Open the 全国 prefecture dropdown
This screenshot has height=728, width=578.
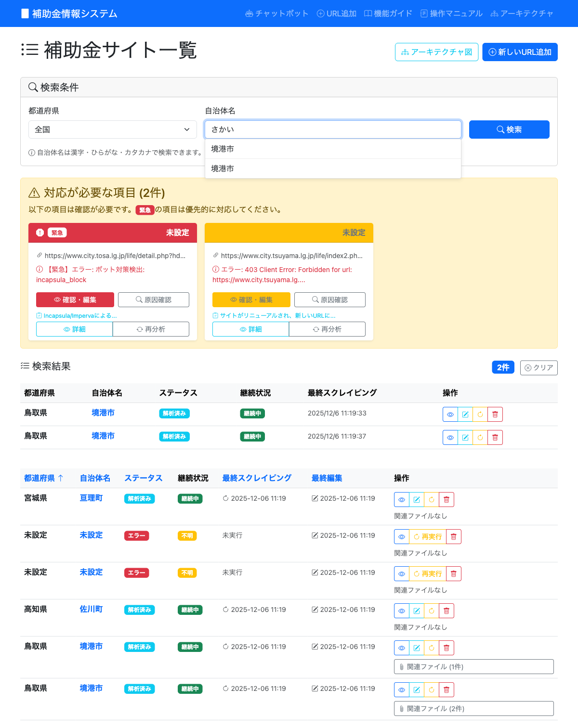112,129
